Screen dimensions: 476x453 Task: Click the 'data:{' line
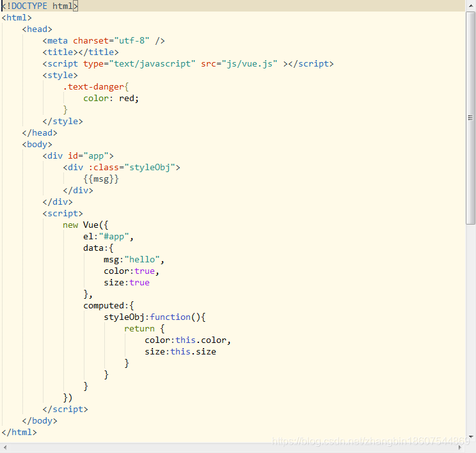[99, 248]
